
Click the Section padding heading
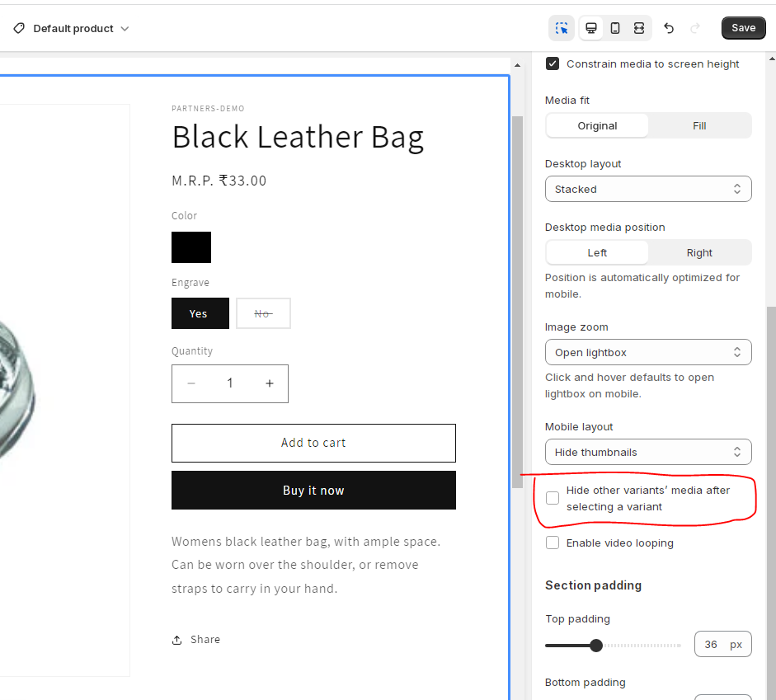pos(593,585)
